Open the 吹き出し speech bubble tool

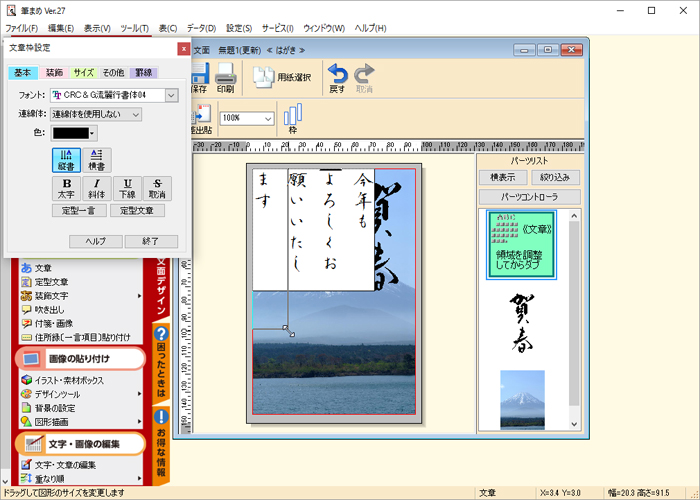tap(50, 310)
